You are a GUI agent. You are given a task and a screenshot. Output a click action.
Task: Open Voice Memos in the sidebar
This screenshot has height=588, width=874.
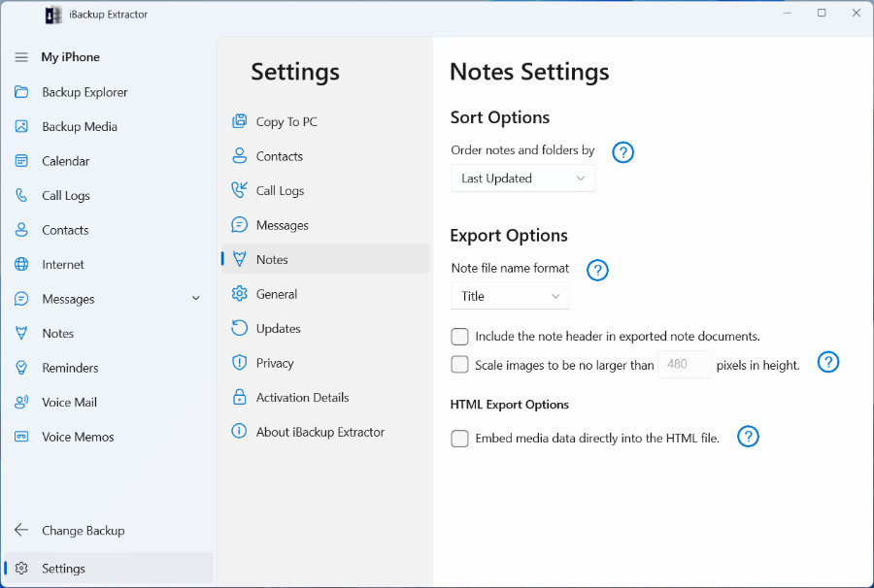(78, 437)
